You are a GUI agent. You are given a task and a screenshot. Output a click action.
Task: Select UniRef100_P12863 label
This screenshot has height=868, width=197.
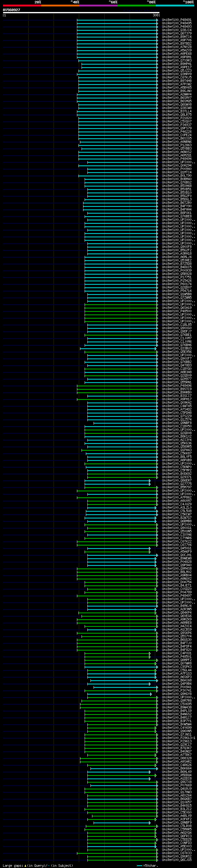click(x=176, y=145)
